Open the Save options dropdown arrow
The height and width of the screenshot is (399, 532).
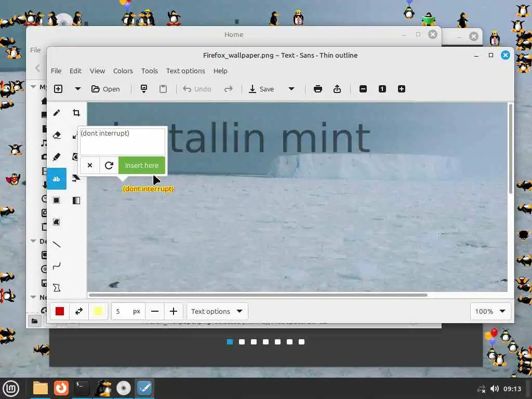click(x=291, y=89)
